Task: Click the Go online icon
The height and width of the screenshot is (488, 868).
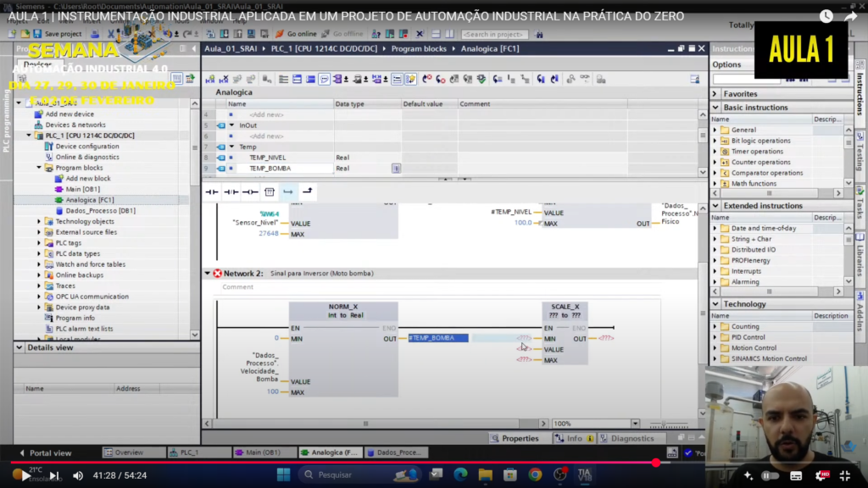Action: [x=280, y=34]
